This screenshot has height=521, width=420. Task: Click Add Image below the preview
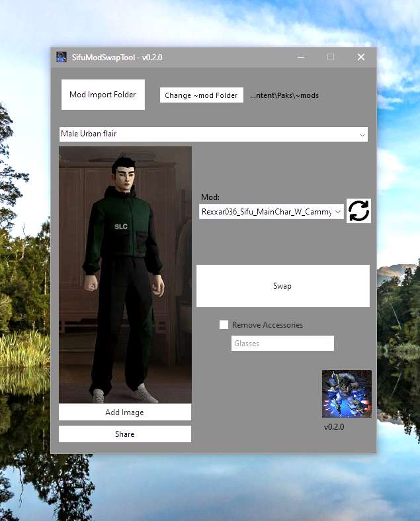point(124,412)
